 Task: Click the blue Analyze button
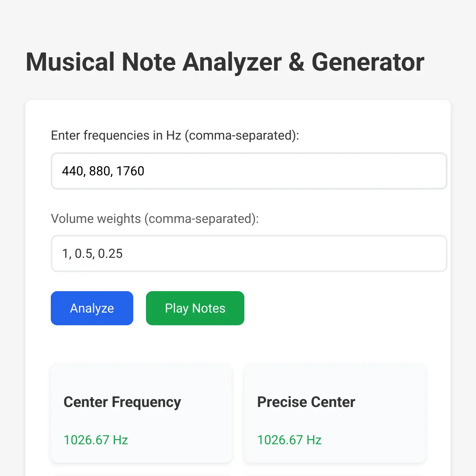92,308
